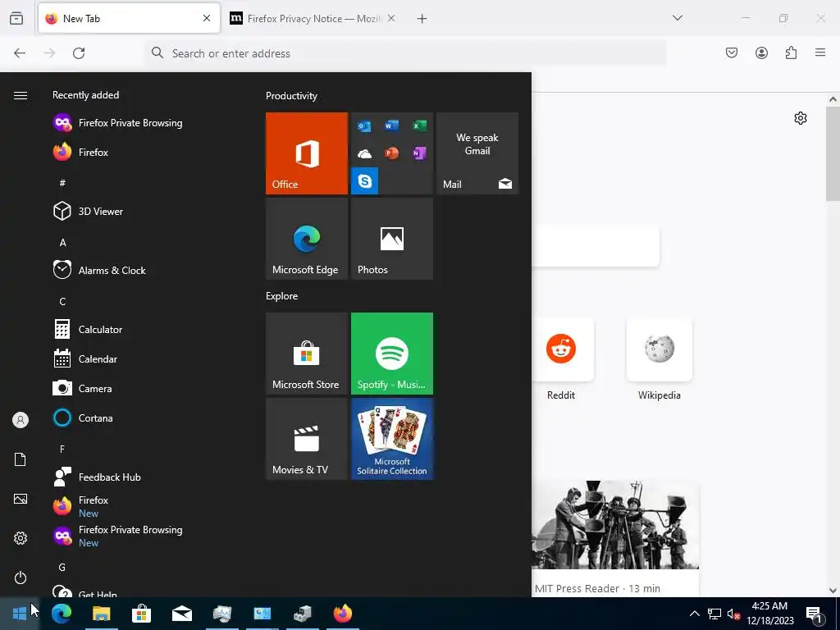The height and width of the screenshot is (630, 840).
Task: Open new tab personalize gear
Action: pyautogui.click(x=801, y=118)
